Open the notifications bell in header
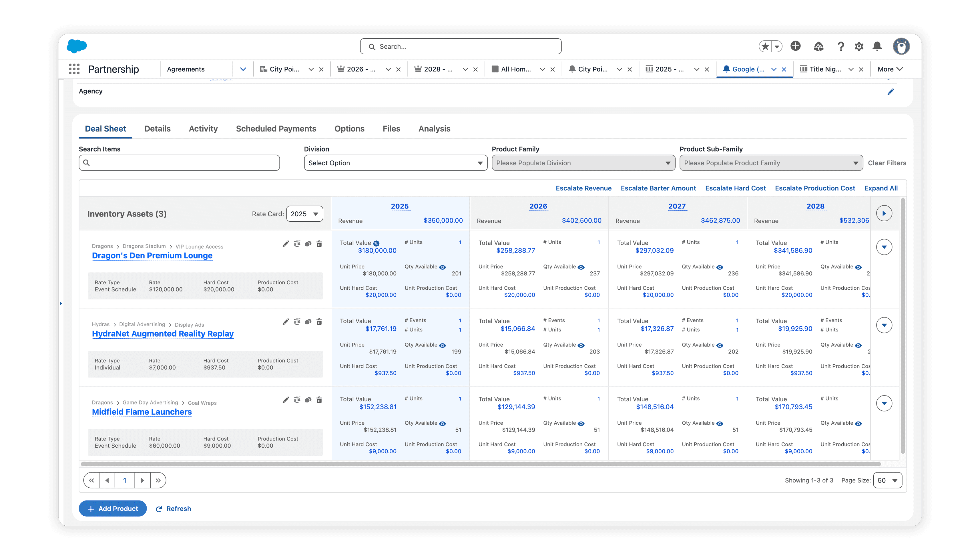 tap(877, 47)
